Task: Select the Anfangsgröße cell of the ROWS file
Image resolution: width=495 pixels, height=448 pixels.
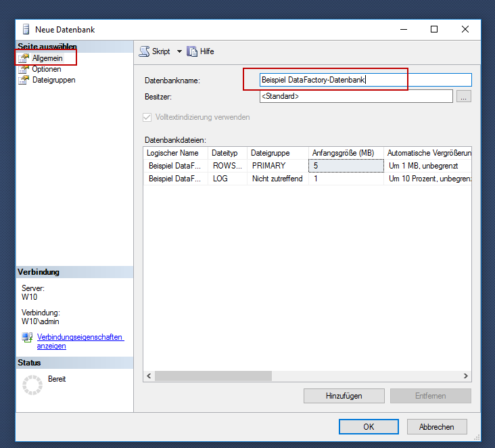Action: point(346,166)
